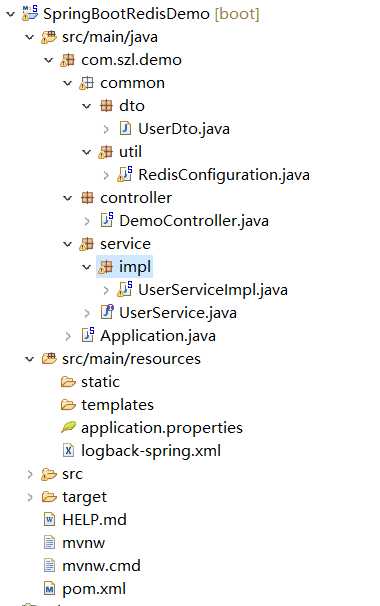
Task: Select the controller package label
Action: [136, 198]
